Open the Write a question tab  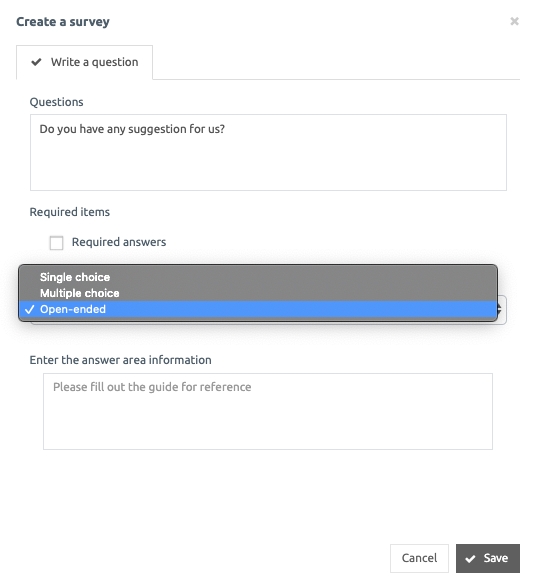(84, 62)
